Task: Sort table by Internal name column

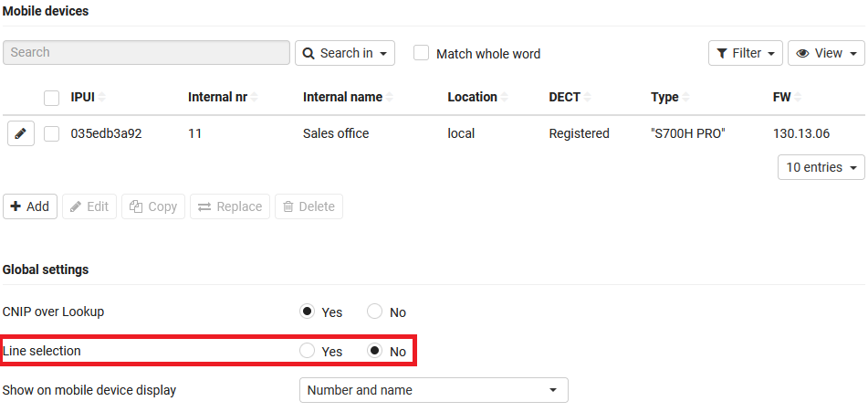Action: coord(389,98)
